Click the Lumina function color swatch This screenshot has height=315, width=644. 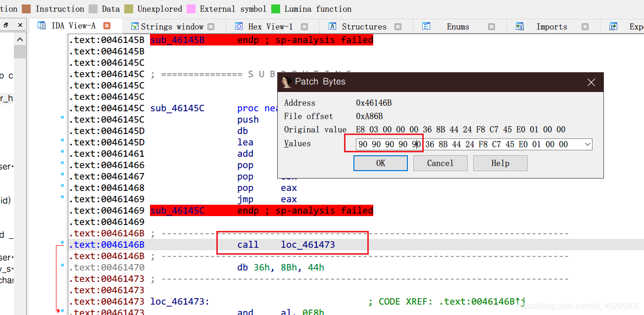pos(276,9)
